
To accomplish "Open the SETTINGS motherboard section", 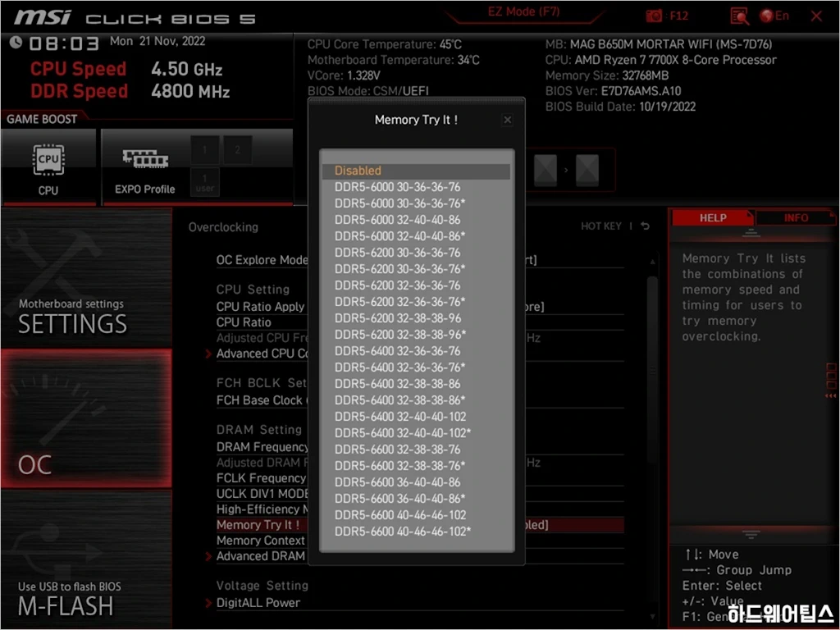I will coord(86,279).
